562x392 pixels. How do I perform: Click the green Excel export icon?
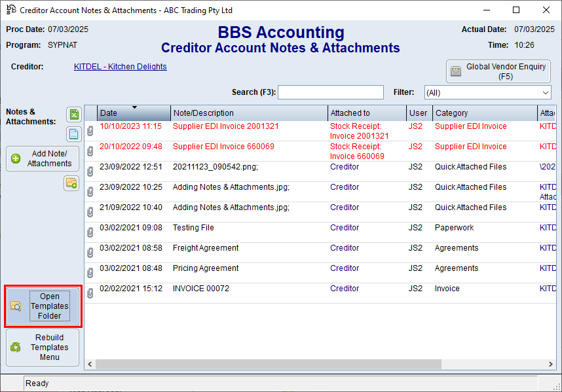pos(74,115)
